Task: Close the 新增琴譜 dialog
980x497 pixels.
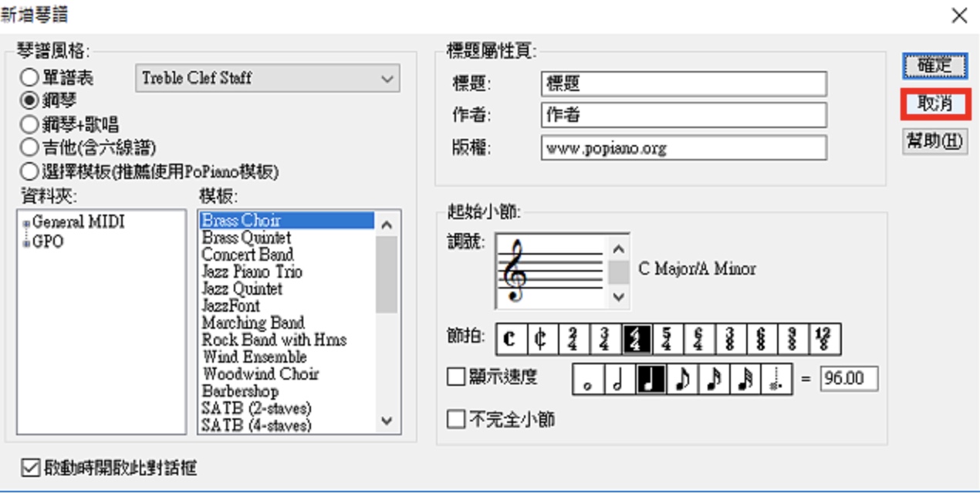Action: coord(958,15)
